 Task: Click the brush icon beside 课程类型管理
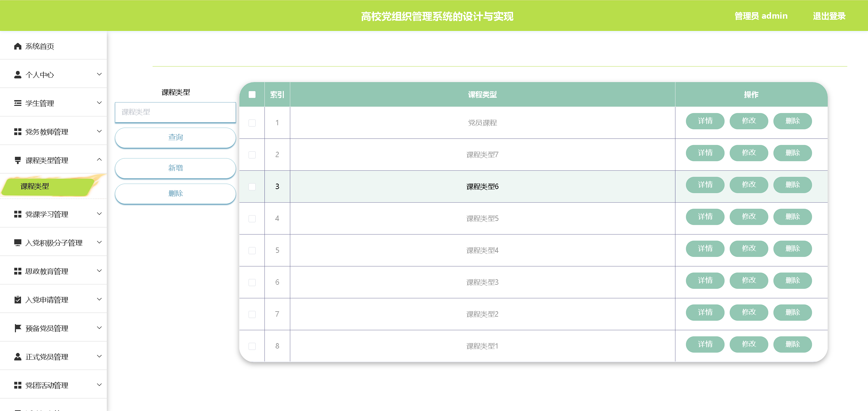pos(18,160)
